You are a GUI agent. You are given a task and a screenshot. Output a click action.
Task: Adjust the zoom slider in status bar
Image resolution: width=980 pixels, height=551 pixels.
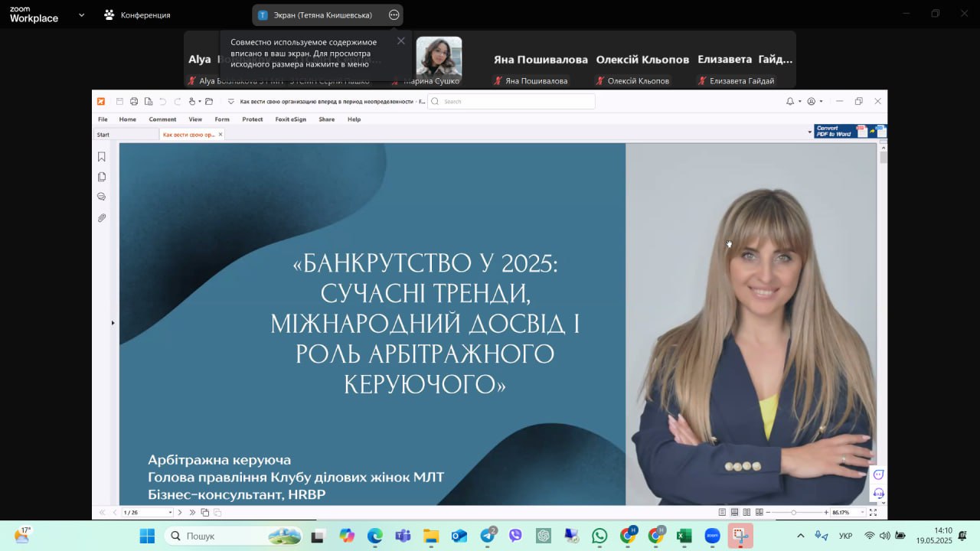[x=794, y=512]
